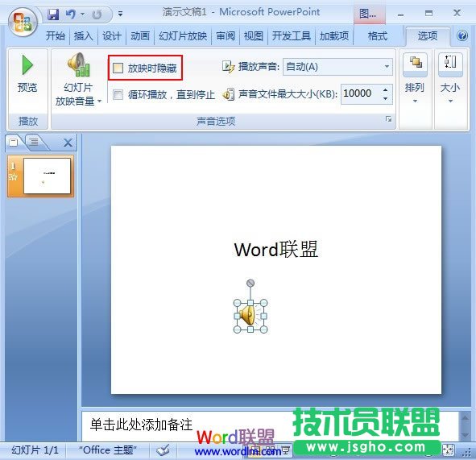Open the 播放声音 combo box

click(337, 67)
